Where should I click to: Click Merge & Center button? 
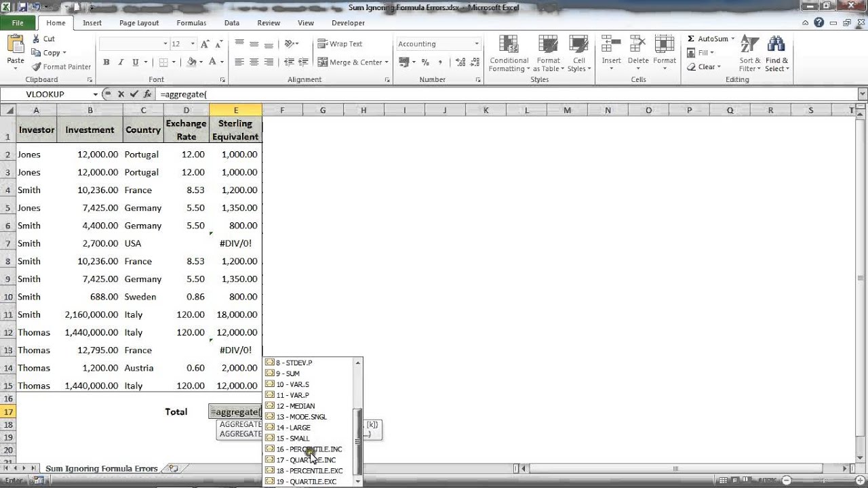click(x=353, y=62)
